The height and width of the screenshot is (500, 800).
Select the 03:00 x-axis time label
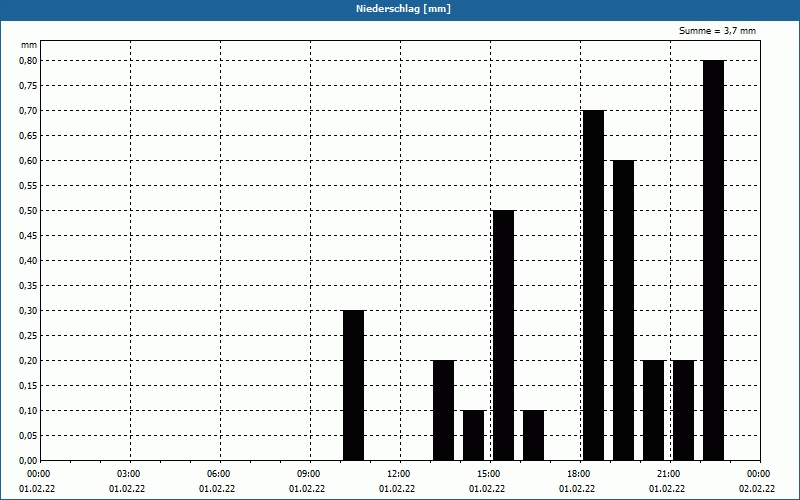point(129,474)
